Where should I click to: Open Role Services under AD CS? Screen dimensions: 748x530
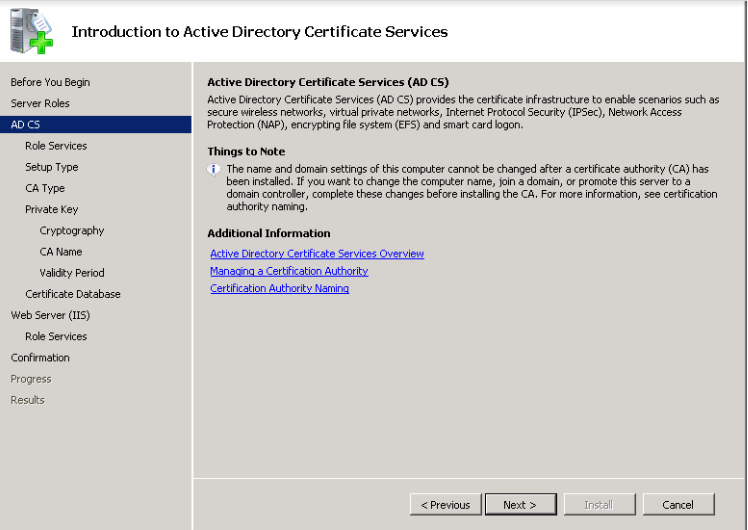point(56,145)
